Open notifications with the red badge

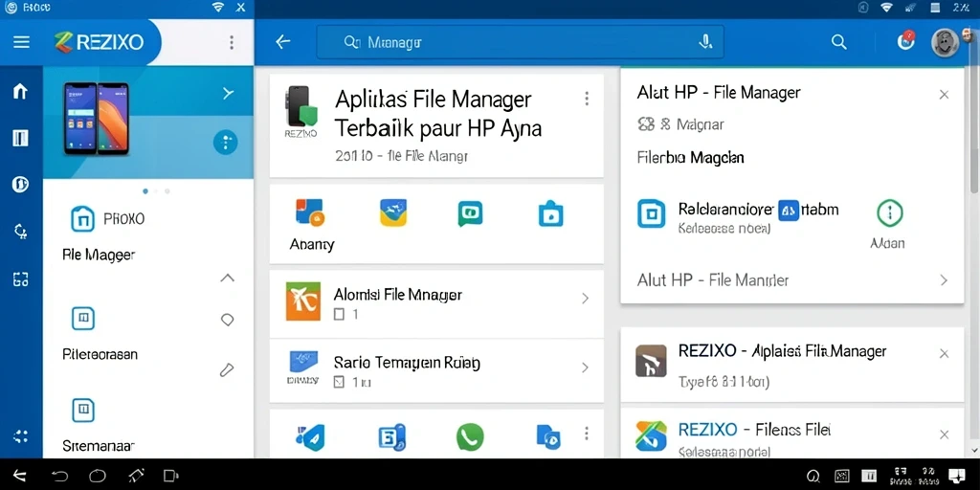[905, 40]
